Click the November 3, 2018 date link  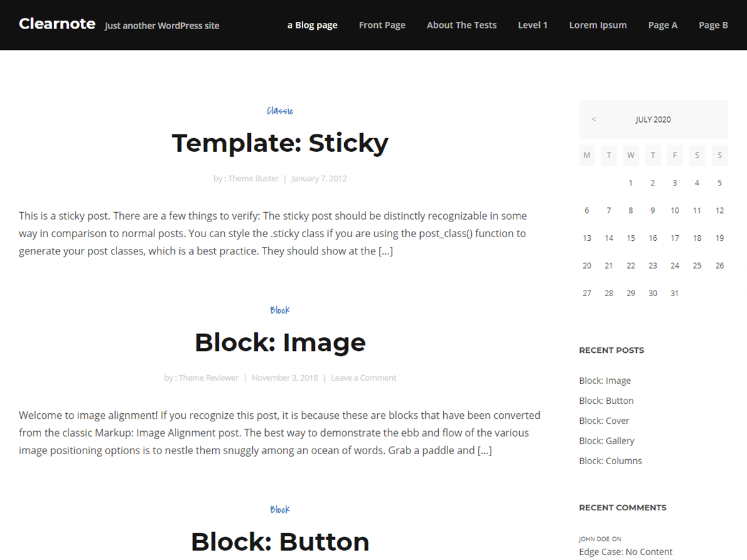pyautogui.click(x=284, y=378)
